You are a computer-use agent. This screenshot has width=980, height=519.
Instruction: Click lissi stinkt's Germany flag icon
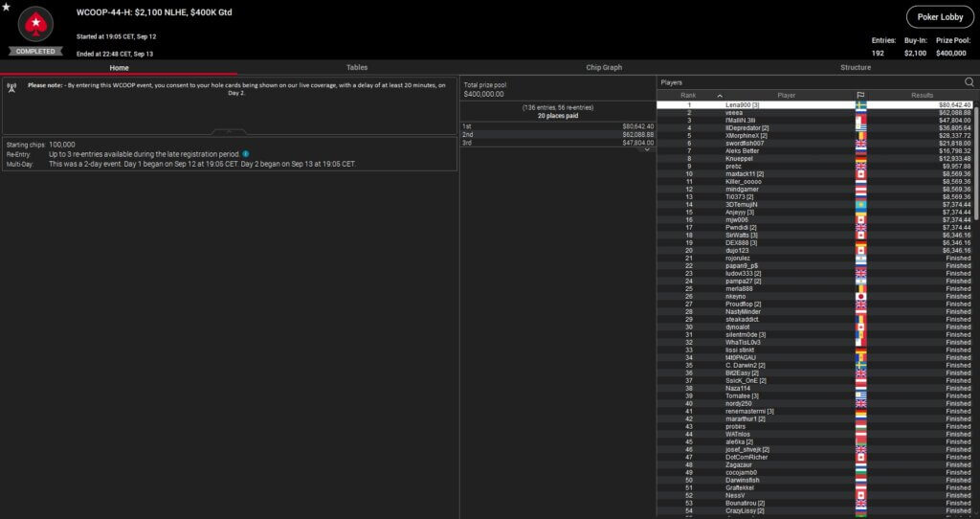[x=860, y=350]
